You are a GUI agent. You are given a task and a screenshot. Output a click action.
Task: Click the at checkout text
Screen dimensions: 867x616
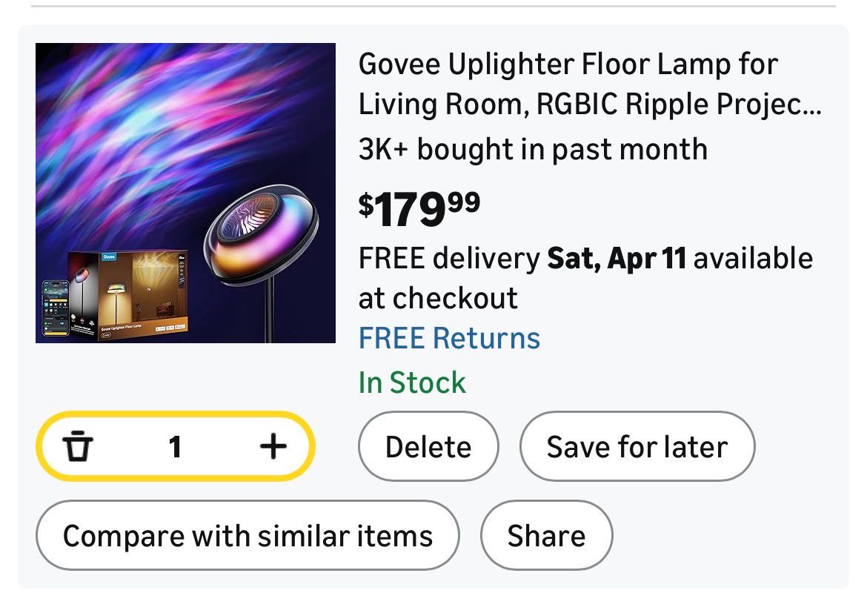[x=438, y=299]
